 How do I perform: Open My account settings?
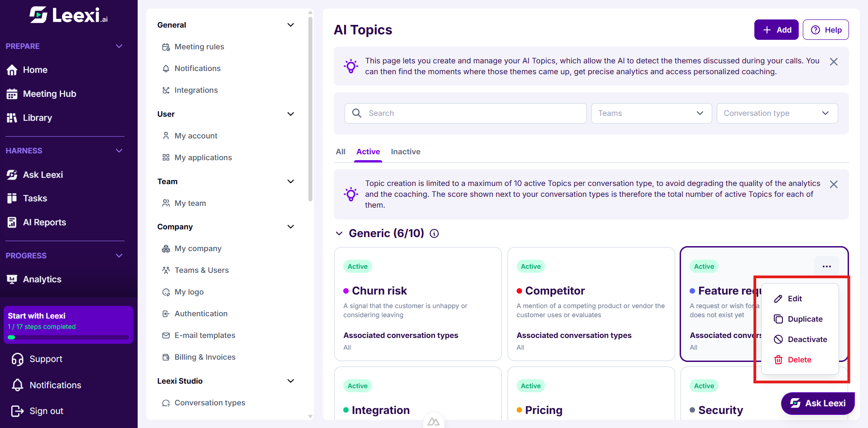pyautogui.click(x=196, y=136)
